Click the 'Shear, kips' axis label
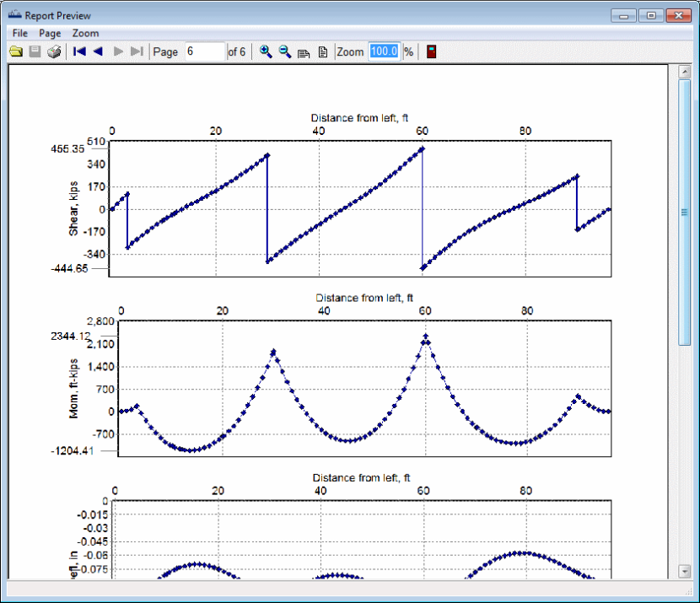 [73, 208]
